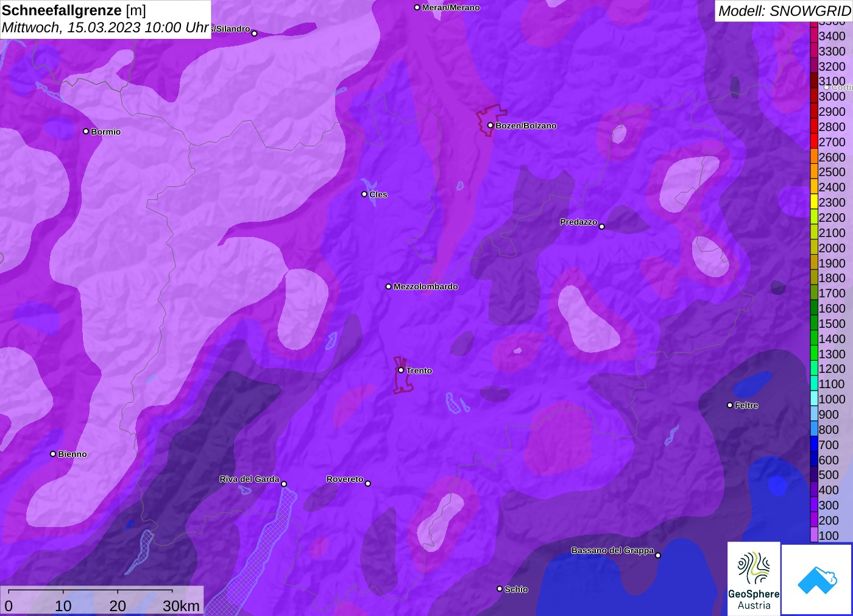This screenshot has width=853, height=616.
Task: Click the 2600 m orange legend swatch
Action: pos(814,157)
